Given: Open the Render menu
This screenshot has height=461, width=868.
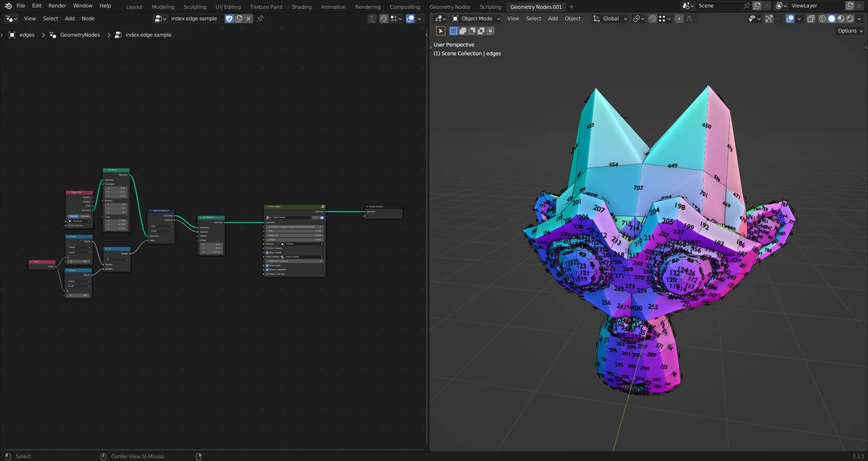Looking at the screenshot, I should pos(57,5).
